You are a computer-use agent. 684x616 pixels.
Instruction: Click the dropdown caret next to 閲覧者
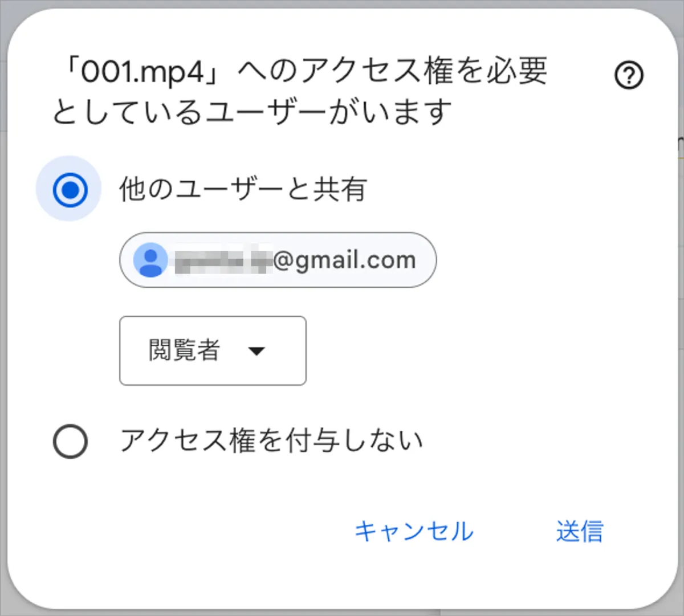[x=256, y=351]
